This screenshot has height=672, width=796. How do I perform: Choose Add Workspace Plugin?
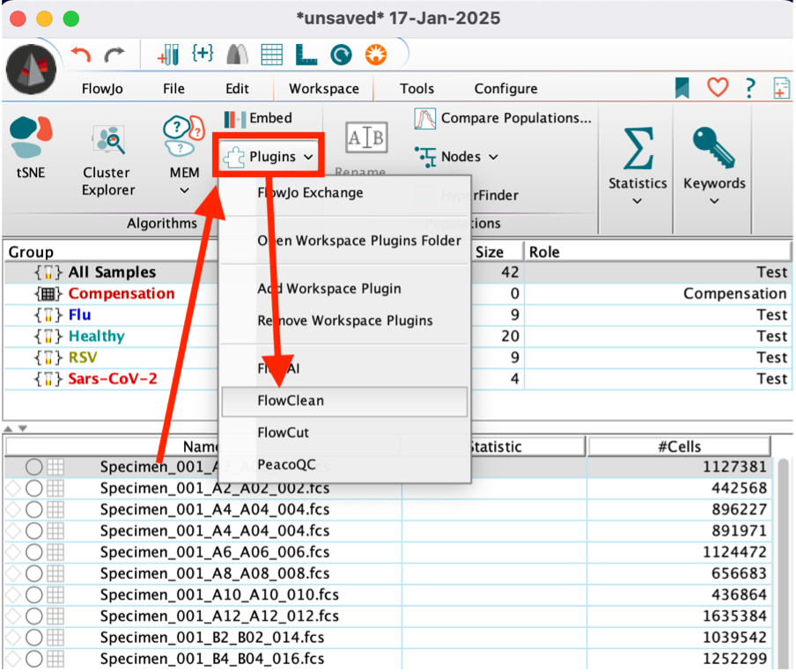click(x=344, y=289)
